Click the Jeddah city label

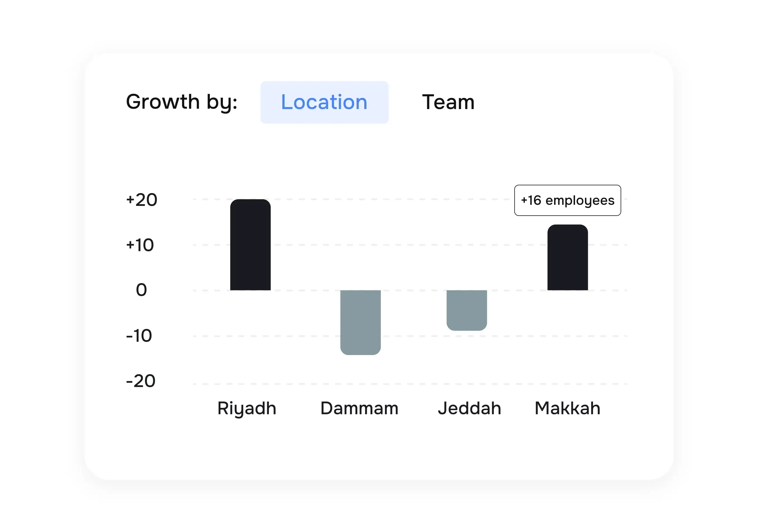[469, 408]
